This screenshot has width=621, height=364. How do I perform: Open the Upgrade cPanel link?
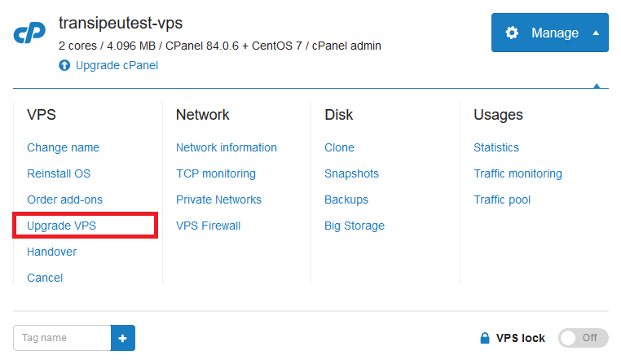coord(117,65)
